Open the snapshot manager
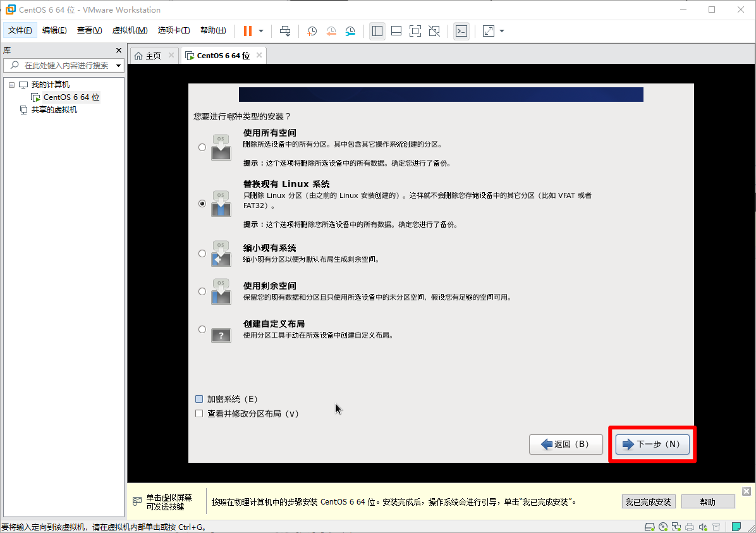The height and width of the screenshot is (533, 756). pos(350,31)
